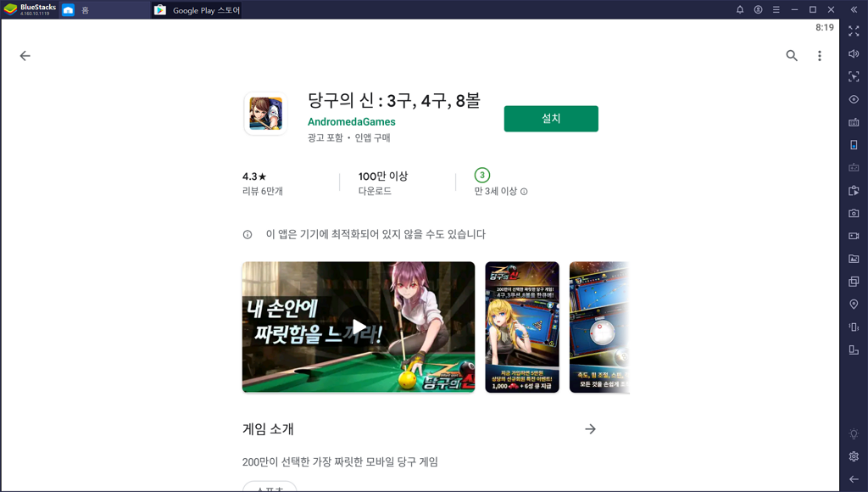Start screen recording from sidebar
This screenshot has width=868, height=492.
(854, 236)
